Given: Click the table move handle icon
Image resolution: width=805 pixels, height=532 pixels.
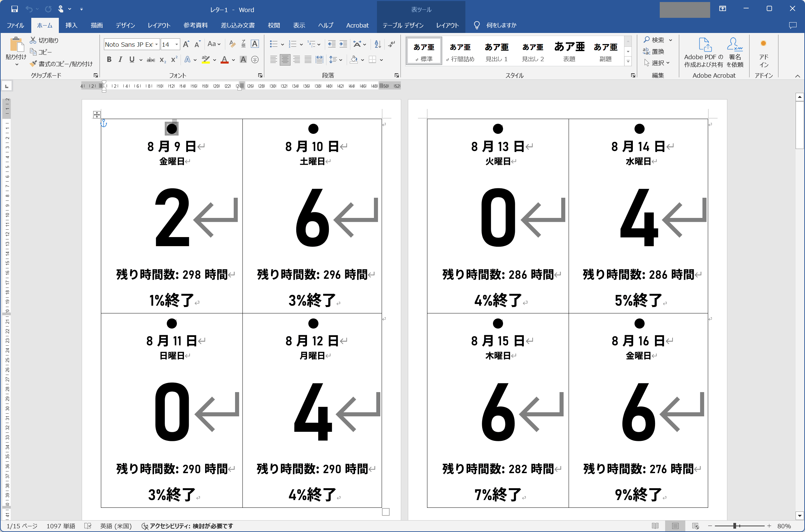Looking at the screenshot, I should [x=97, y=115].
